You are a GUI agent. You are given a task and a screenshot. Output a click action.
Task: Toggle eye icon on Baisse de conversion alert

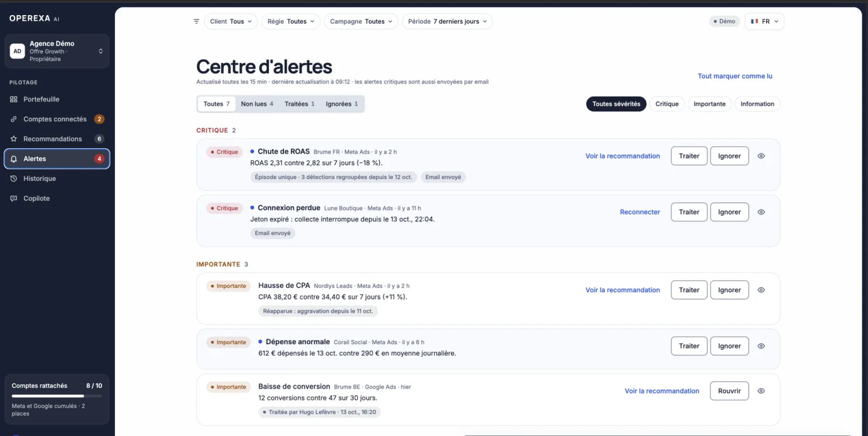[x=761, y=391]
